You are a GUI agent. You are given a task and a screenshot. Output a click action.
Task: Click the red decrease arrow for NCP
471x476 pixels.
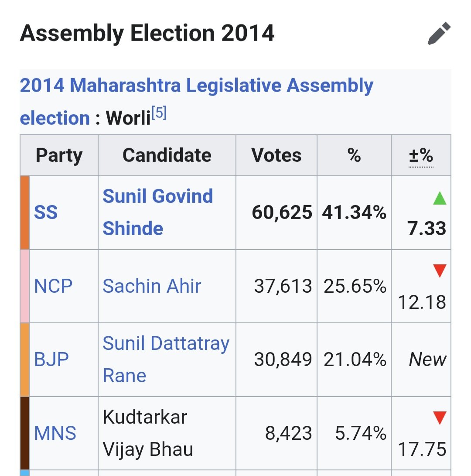(440, 271)
